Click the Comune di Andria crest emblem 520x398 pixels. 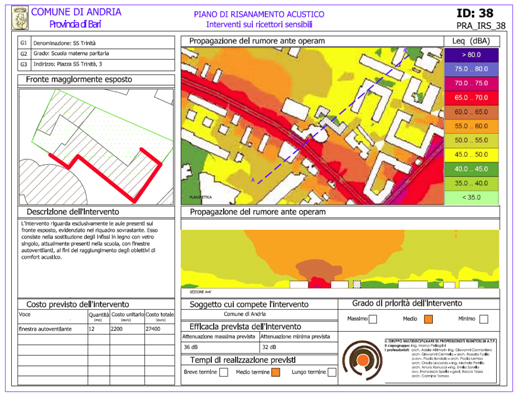(x=20, y=19)
